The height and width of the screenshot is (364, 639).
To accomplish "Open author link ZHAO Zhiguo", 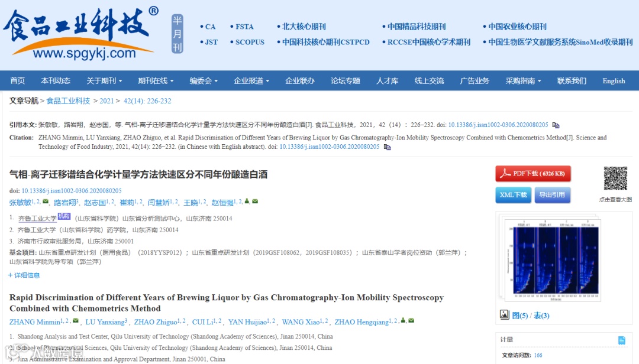I will pos(156,322).
